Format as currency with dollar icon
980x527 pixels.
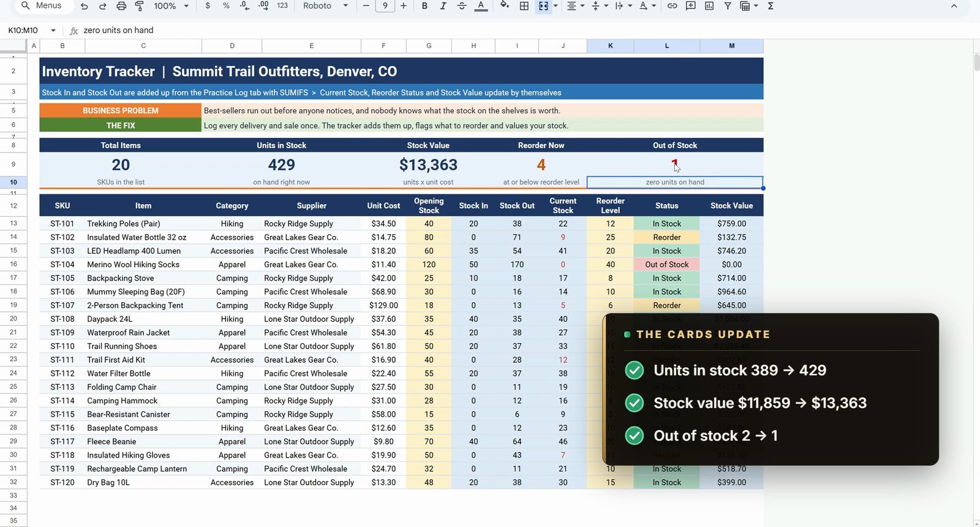tap(208, 6)
